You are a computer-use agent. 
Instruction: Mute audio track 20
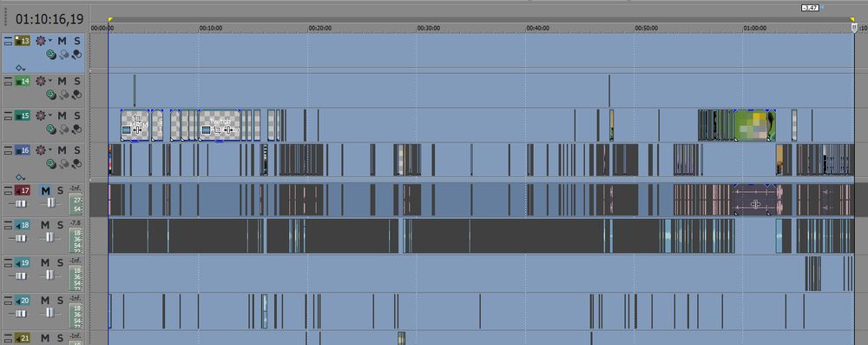[45, 300]
